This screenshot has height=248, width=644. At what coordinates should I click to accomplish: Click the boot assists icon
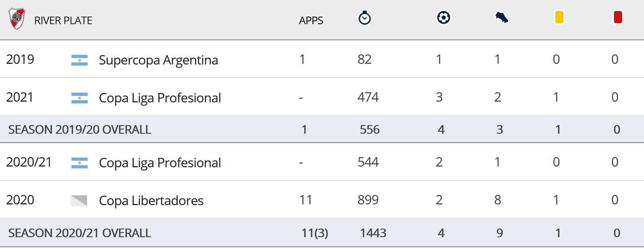[502, 17]
